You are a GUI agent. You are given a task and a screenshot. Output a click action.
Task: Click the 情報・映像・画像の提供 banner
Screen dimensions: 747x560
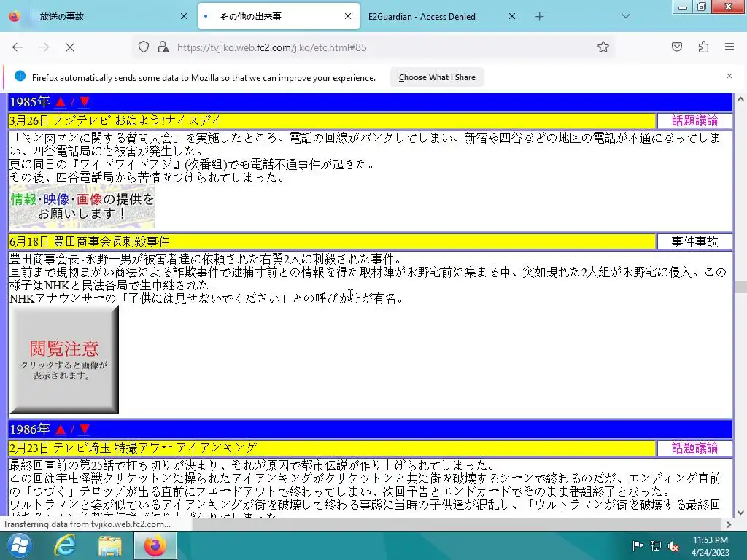tap(82, 208)
